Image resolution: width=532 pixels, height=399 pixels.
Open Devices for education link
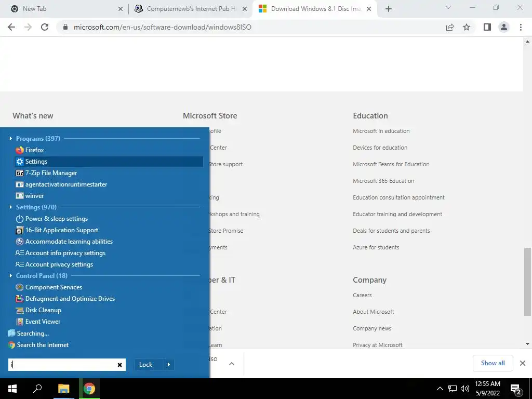(380, 148)
